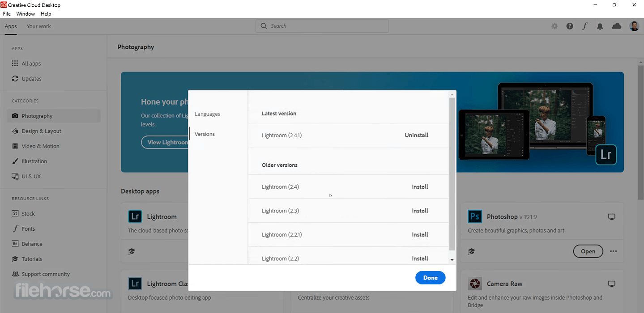Click the desktop monitor icon beside Photoshop
Image resolution: width=644 pixels, height=313 pixels.
click(612, 217)
